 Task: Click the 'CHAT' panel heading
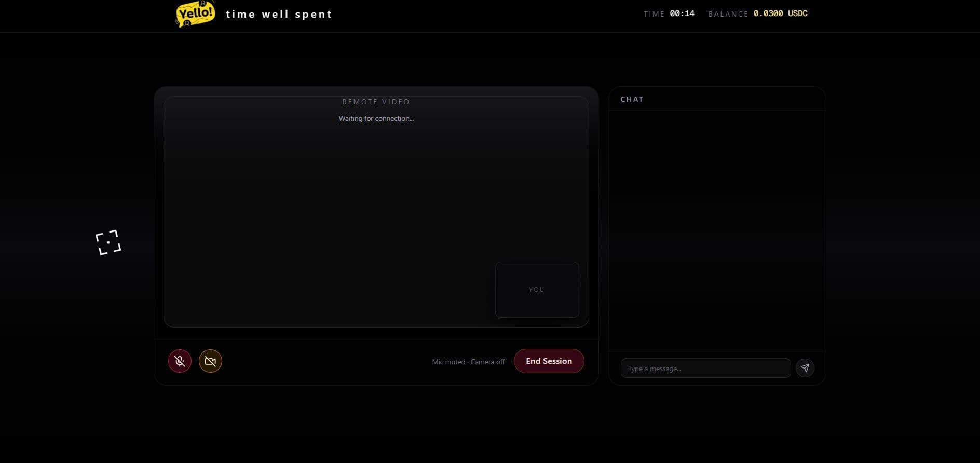coord(632,99)
